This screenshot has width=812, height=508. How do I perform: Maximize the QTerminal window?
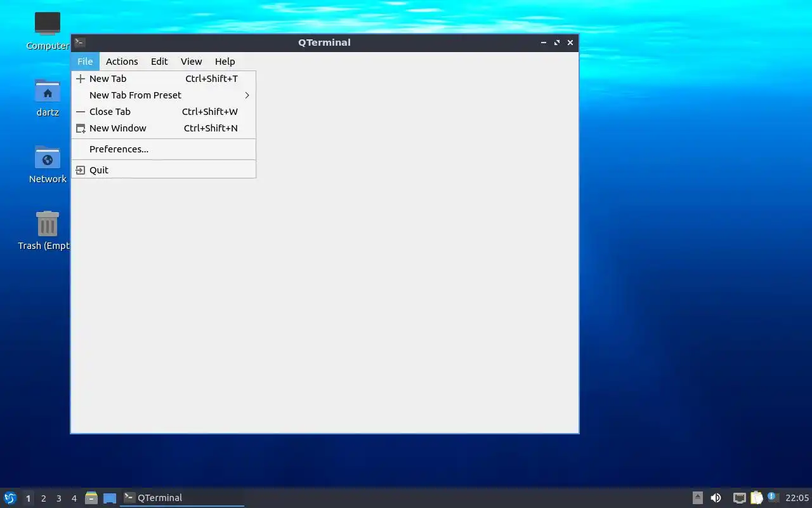coord(557,43)
